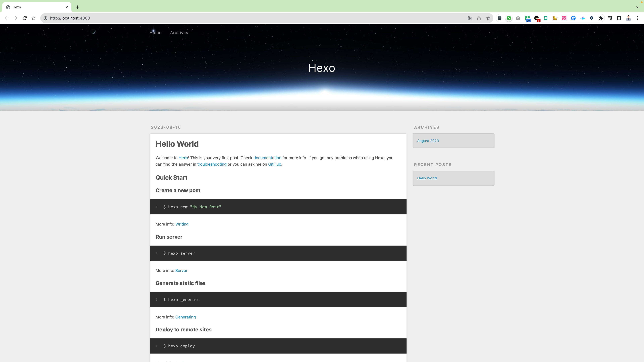This screenshot has height=362, width=644.
Task: Click the hexo deploy code line
Action: [179, 346]
